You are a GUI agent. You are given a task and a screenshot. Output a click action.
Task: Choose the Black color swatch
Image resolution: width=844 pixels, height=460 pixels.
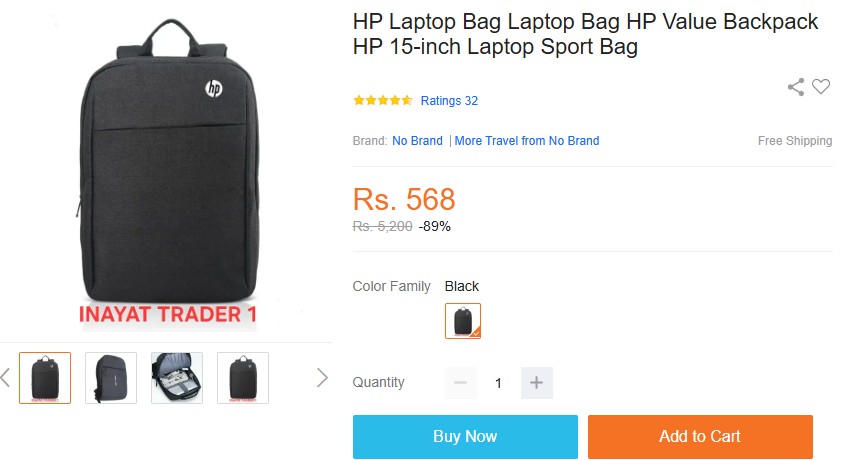[463, 321]
